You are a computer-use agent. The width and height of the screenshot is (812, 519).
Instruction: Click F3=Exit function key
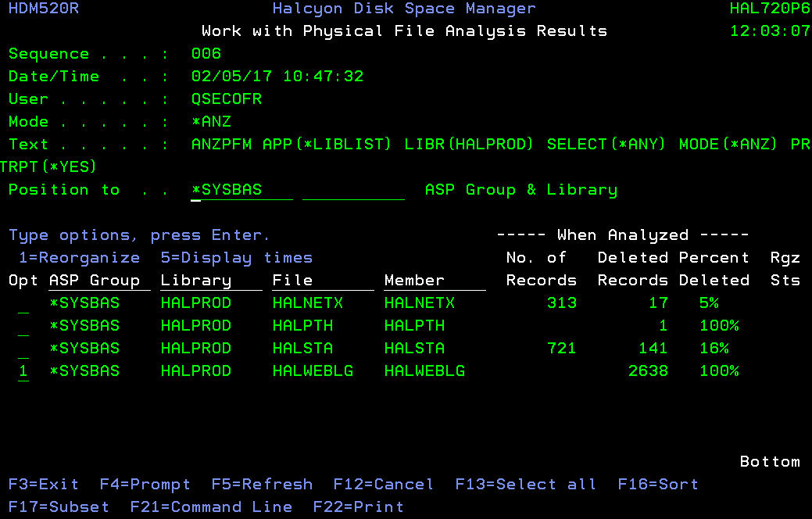coord(44,485)
